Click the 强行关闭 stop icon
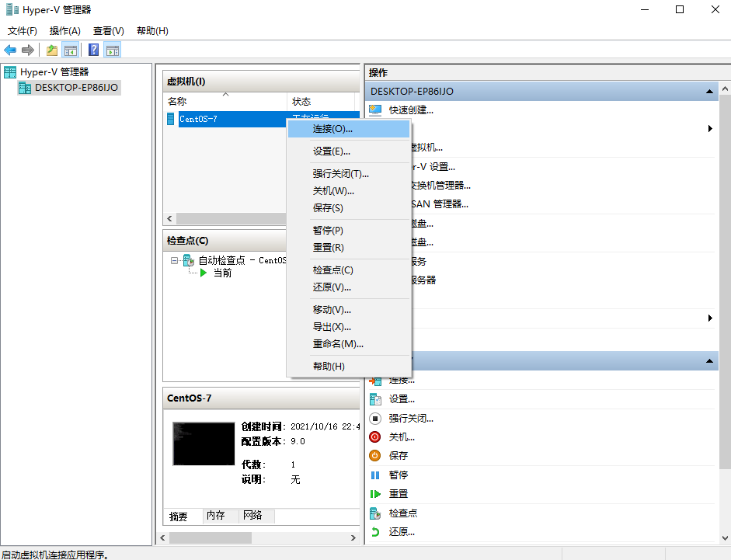The height and width of the screenshot is (560, 731). click(375, 418)
